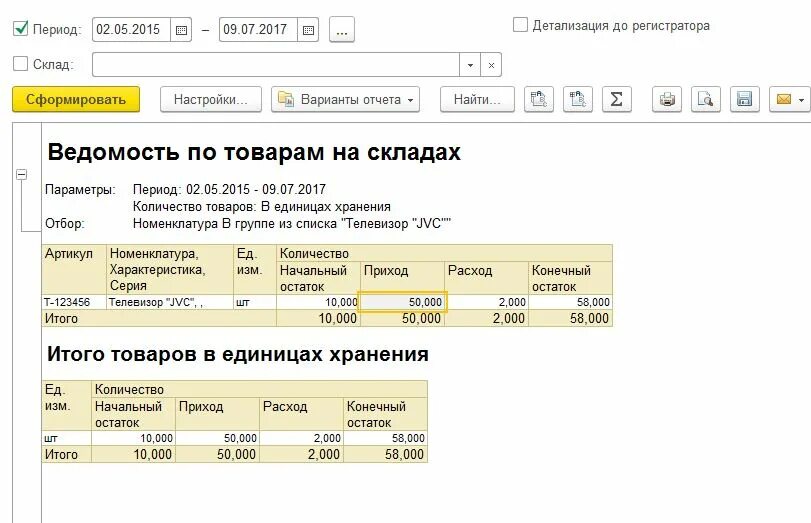811x523 pixels.
Task: Click the period end date field
Action: [x=259, y=30]
